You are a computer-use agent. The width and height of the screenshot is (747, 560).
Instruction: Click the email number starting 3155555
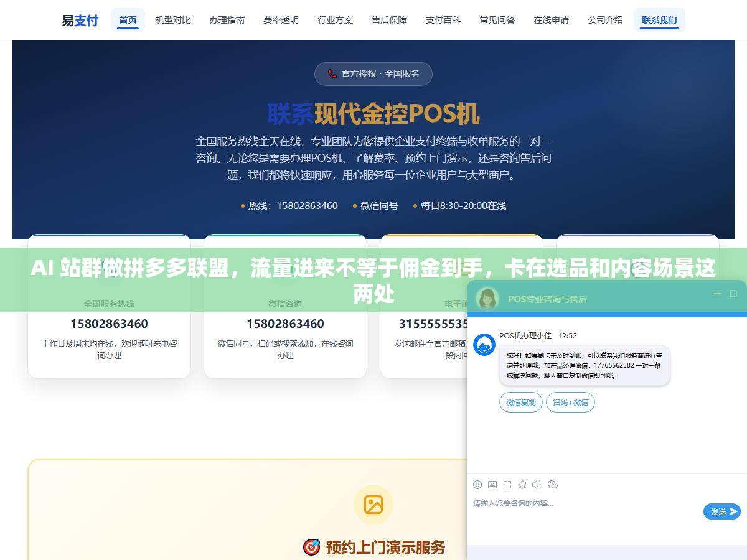(433, 324)
